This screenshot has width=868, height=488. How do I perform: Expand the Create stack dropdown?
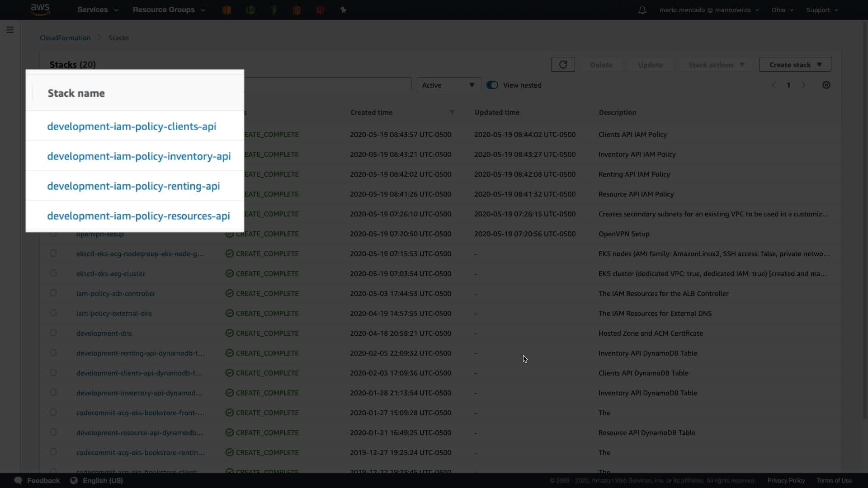(795, 65)
